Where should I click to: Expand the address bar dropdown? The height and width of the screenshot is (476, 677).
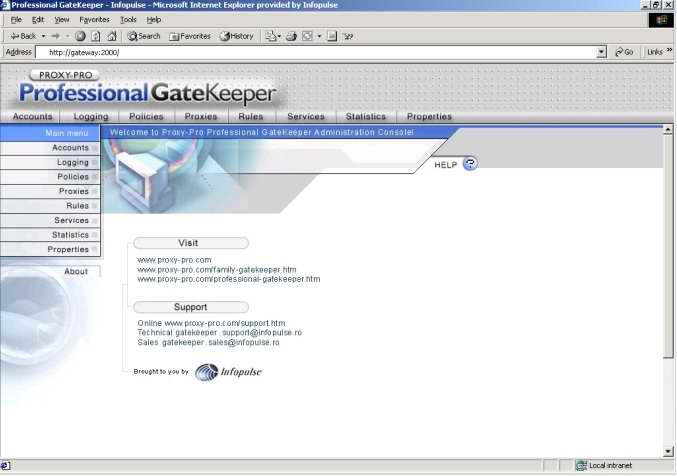[x=601, y=52]
